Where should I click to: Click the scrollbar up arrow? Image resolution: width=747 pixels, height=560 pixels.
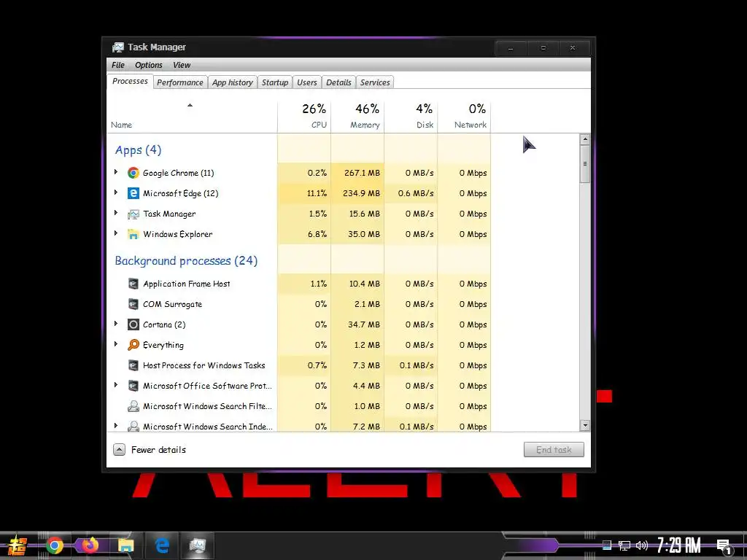585,139
